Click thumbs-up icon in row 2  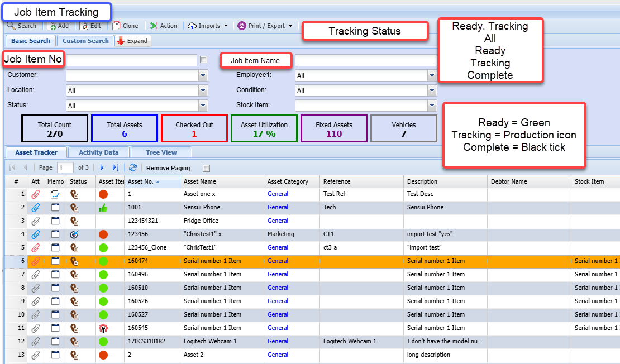pyautogui.click(x=103, y=208)
